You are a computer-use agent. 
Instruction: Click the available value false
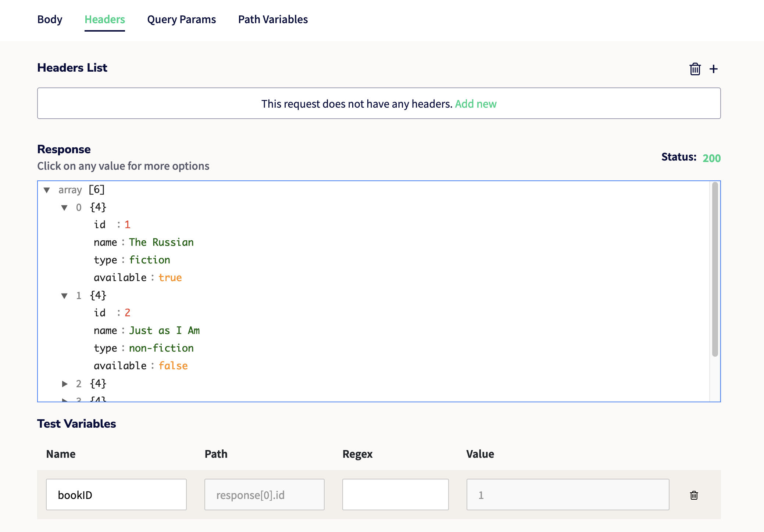173,366
